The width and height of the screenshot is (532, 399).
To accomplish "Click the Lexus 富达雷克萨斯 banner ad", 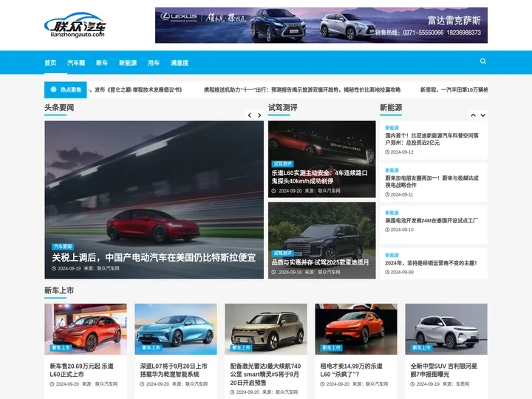I will click(x=321, y=25).
